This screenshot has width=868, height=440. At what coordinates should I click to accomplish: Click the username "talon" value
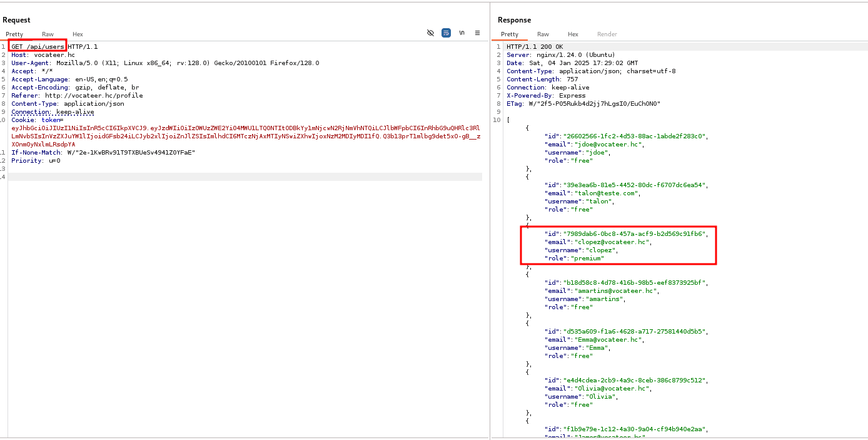click(x=599, y=202)
